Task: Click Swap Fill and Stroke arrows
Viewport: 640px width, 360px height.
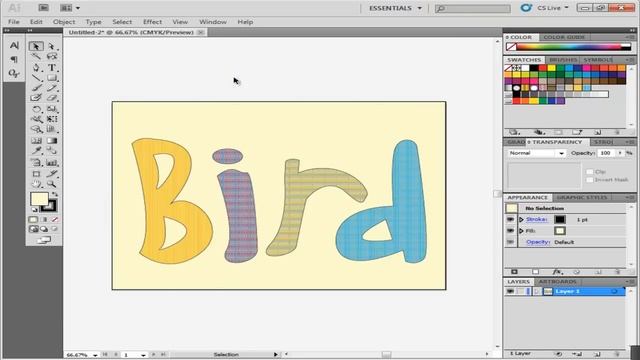Action: (55, 194)
